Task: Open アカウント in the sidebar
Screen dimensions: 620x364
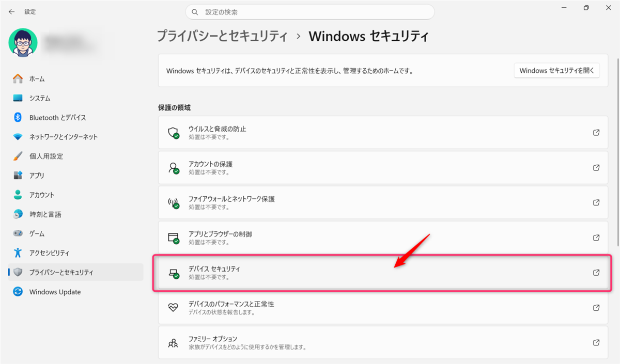Action: click(75, 195)
